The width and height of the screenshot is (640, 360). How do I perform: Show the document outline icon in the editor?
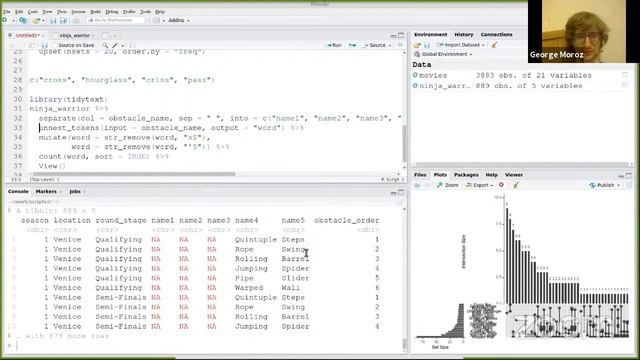click(400, 45)
